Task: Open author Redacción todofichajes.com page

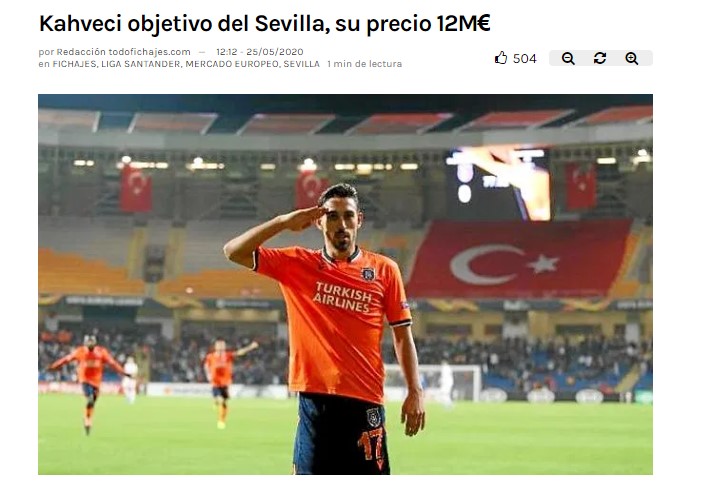Action: coord(123,52)
